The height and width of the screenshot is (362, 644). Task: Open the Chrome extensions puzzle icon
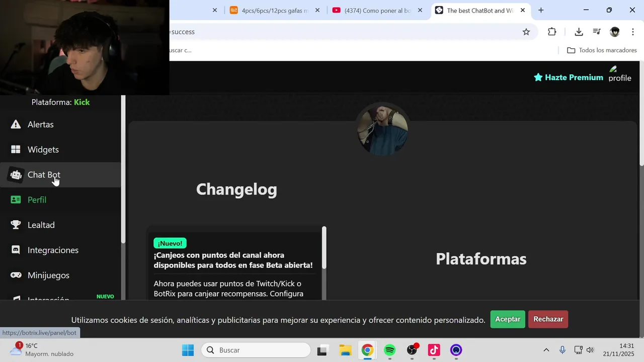[552, 32]
